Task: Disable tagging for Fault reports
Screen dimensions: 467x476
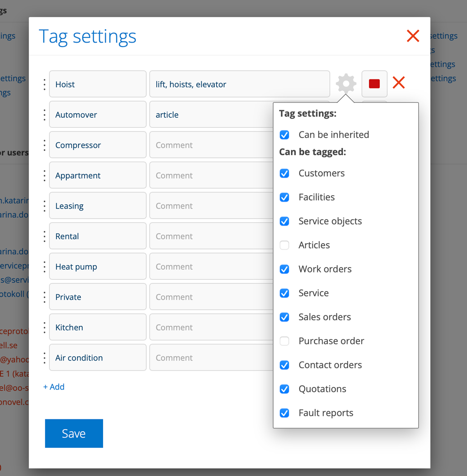Action: pos(285,413)
